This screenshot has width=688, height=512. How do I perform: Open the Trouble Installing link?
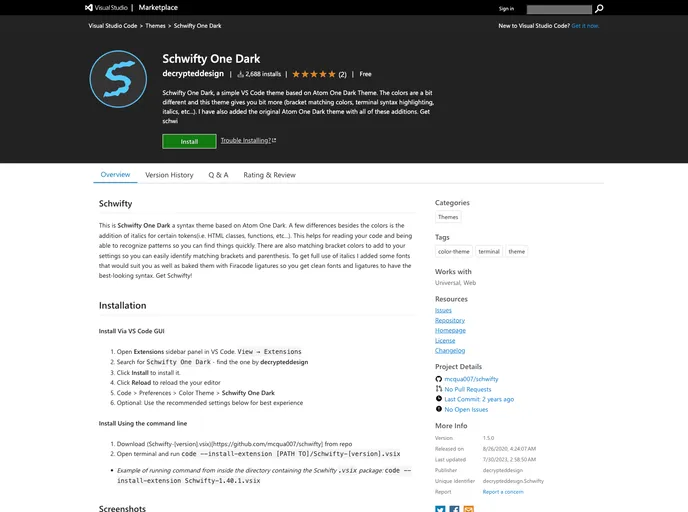[x=247, y=141]
